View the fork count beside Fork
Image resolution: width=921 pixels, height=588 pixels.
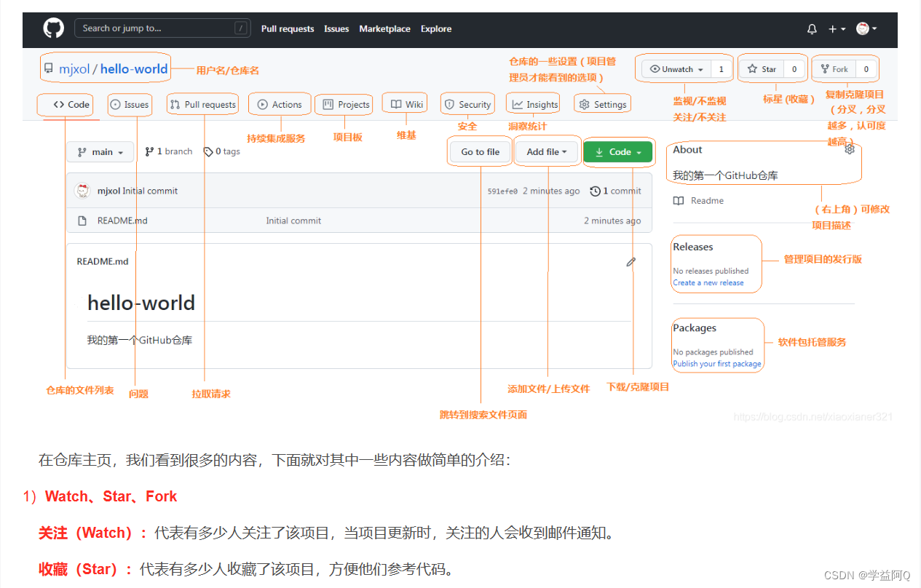click(x=866, y=69)
